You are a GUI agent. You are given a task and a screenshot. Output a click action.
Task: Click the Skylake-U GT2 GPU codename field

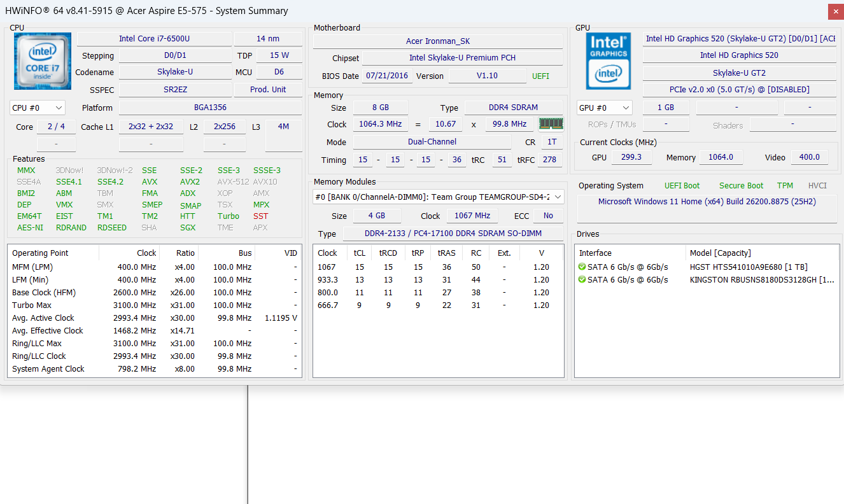tap(740, 73)
